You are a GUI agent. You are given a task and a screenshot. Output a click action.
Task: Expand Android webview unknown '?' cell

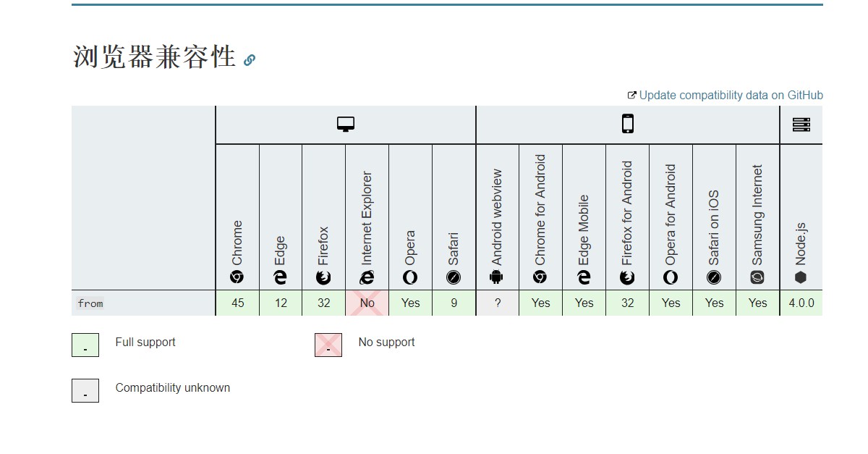[x=498, y=303]
